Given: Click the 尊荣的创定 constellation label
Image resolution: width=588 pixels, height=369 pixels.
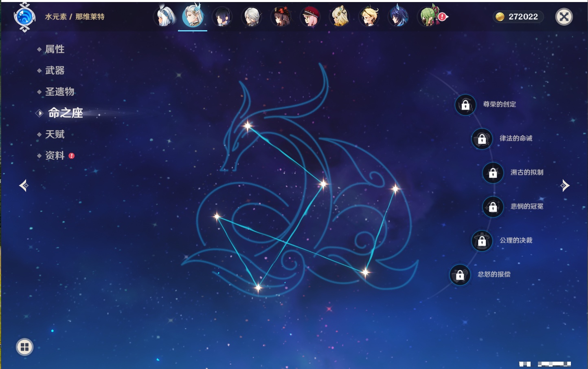Looking at the screenshot, I should [x=500, y=104].
